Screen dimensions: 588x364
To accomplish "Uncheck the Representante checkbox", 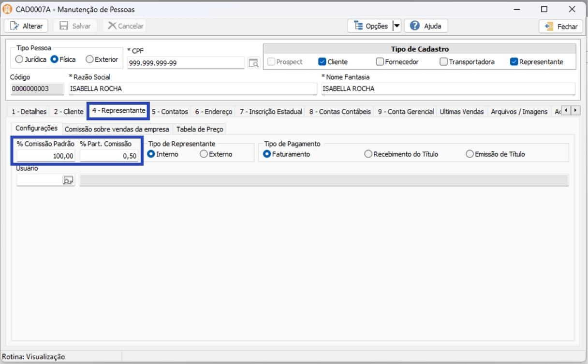I will [x=514, y=62].
